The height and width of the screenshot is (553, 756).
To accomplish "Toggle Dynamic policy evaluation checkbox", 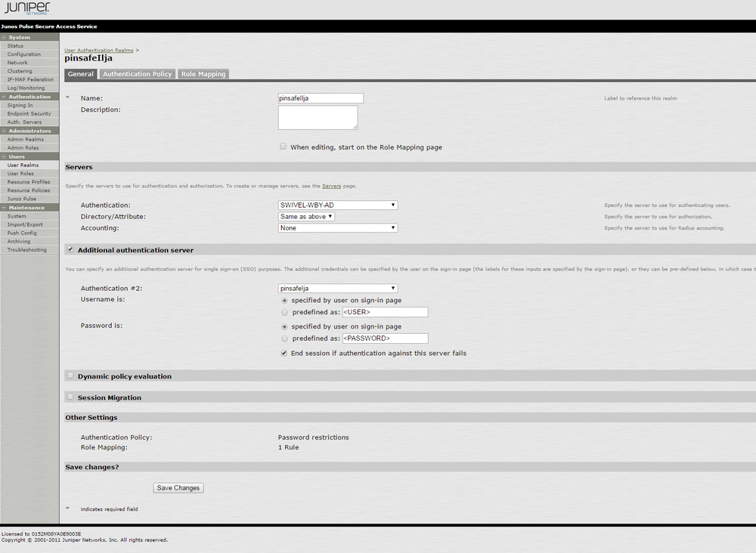I will (x=70, y=375).
